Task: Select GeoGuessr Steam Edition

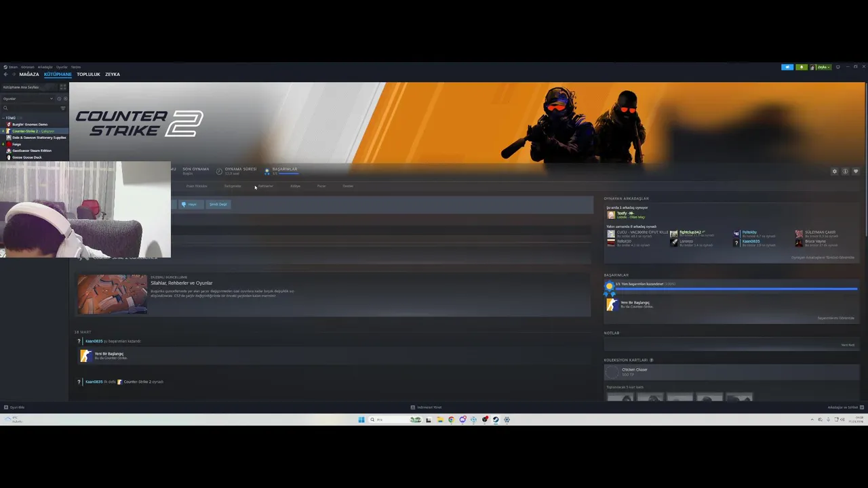Action: (x=32, y=150)
